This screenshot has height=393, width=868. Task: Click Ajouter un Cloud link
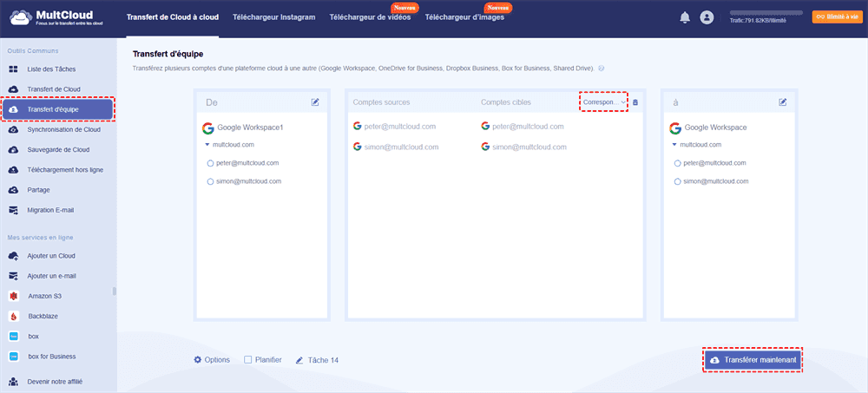51,256
